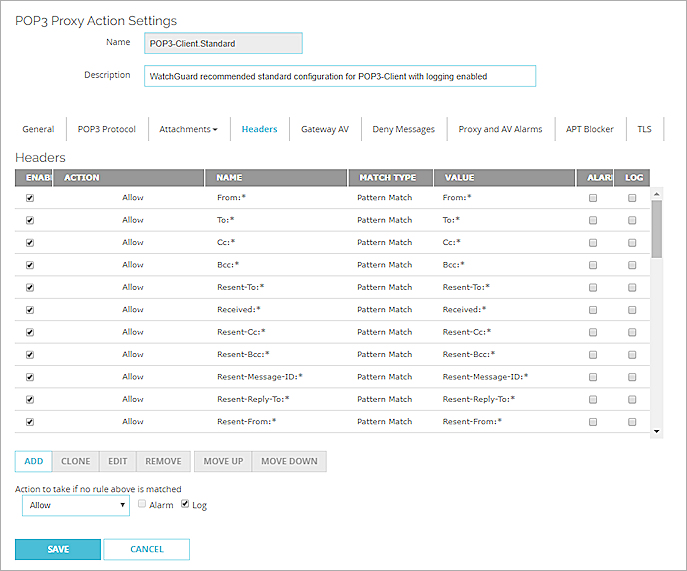Open the POP3 Protocol tab

[106, 129]
